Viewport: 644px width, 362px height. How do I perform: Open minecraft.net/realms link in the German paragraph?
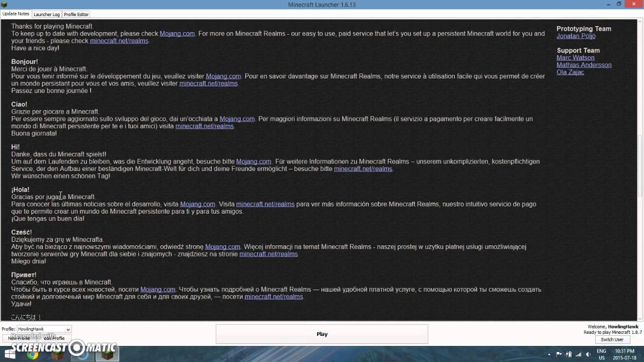pyautogui.click(x=363, y=169)
